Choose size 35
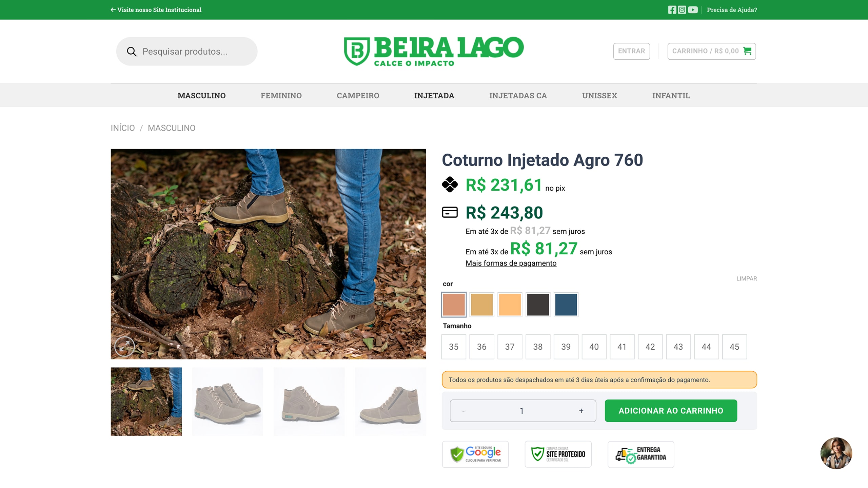The width and height of the screenshot is (868, 488). coord(453,347)
